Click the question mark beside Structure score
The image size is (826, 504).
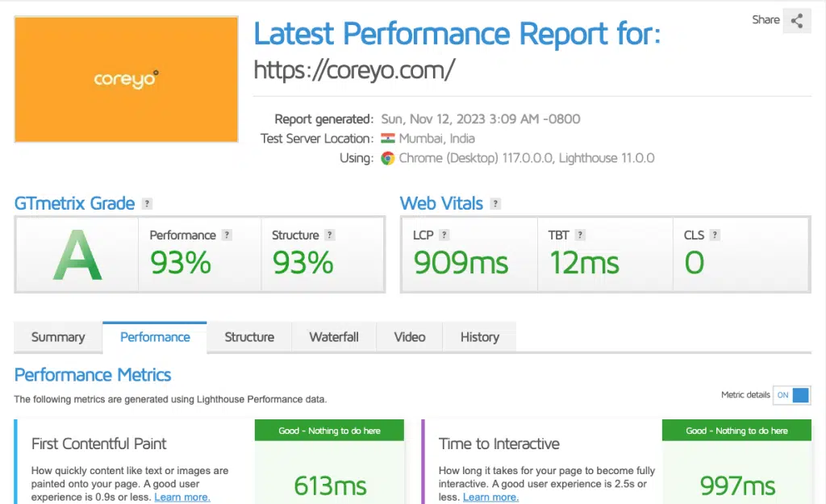(329, 235)
